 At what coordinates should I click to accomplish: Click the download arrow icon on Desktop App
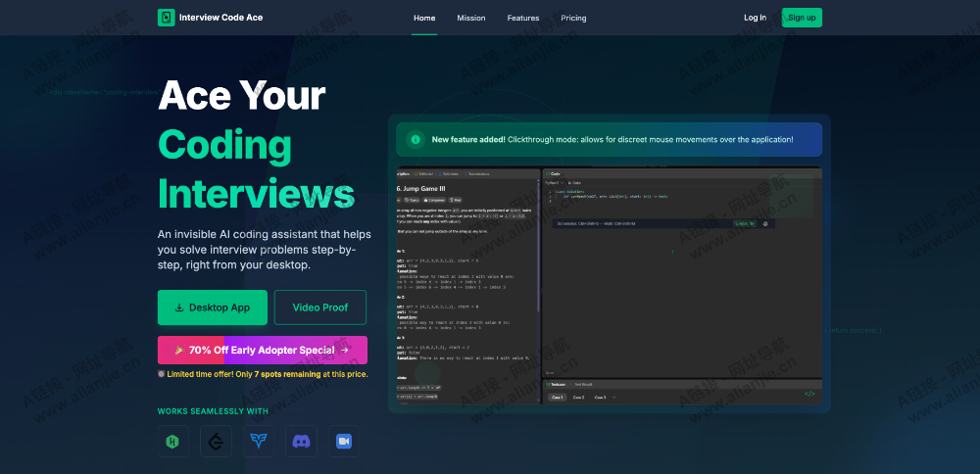click(178, 308)
